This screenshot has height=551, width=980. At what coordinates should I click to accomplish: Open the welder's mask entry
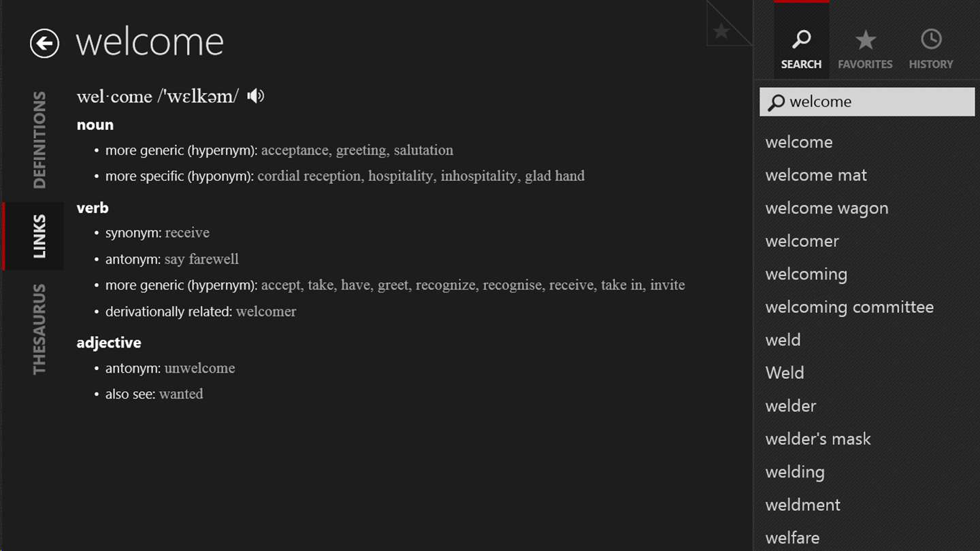click(817, 439)
